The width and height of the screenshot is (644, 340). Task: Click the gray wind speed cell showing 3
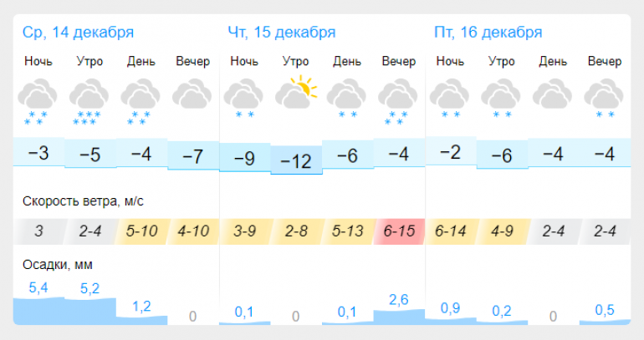tap(38, 231)
